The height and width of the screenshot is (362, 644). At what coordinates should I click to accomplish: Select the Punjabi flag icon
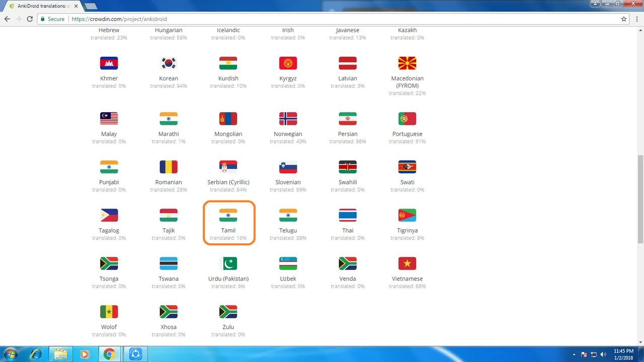109,167
